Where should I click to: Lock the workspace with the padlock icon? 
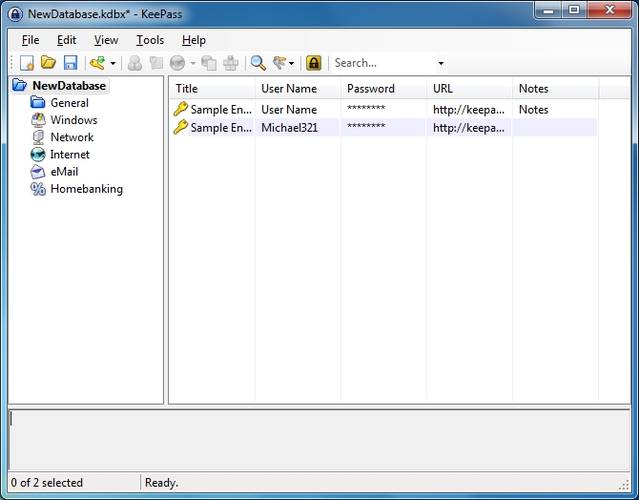pos(313,63)
